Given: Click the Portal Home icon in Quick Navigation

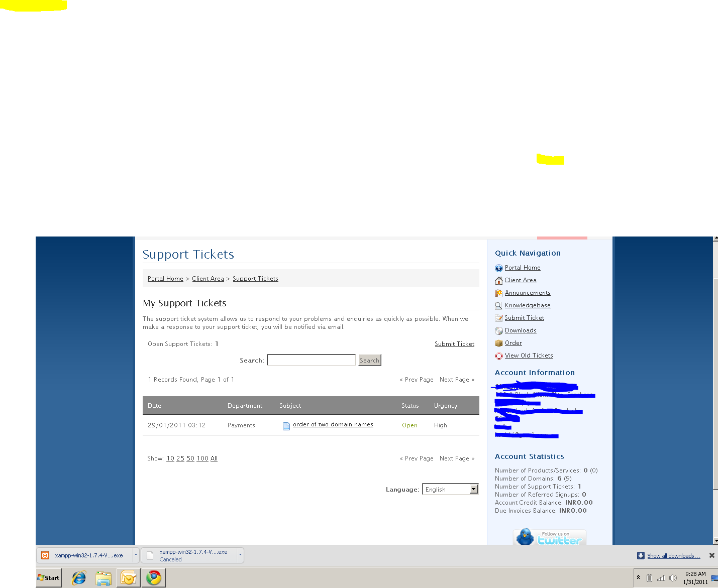Looking at the screenshot, I should click(x=498, y=268).
